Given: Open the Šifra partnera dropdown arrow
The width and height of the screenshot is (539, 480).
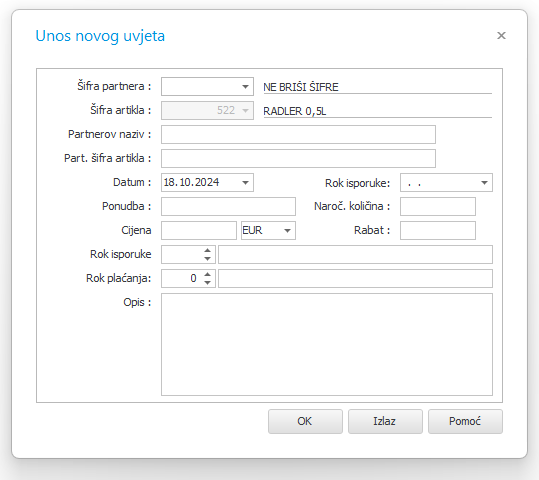Looking at the screenshot, I should (245, 87).
